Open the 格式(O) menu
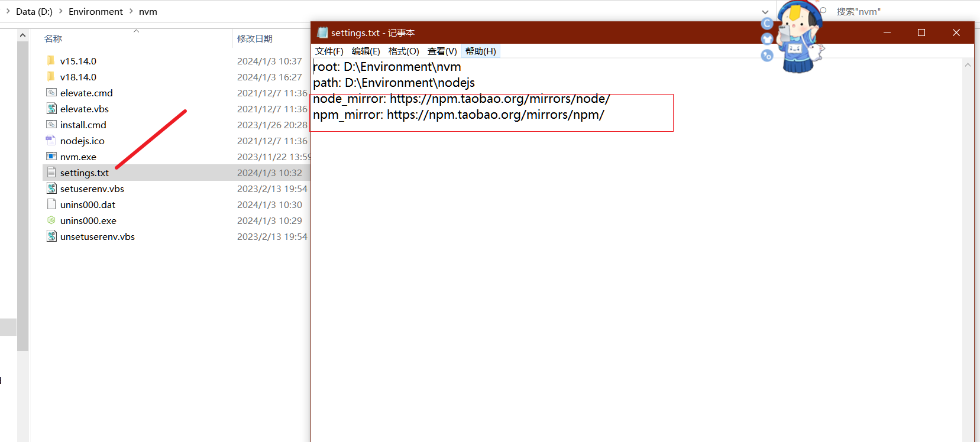The height and width of the screenshot is (442, 980). (403, 51)
